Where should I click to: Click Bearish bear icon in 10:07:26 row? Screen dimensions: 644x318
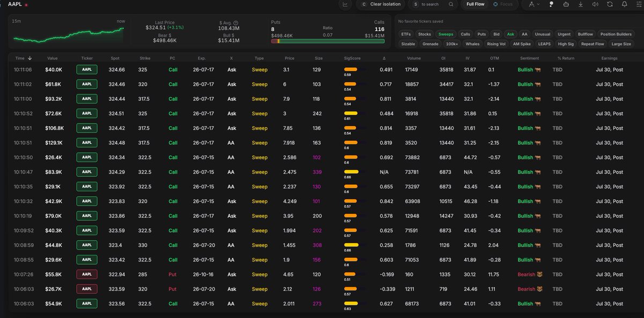539,274
